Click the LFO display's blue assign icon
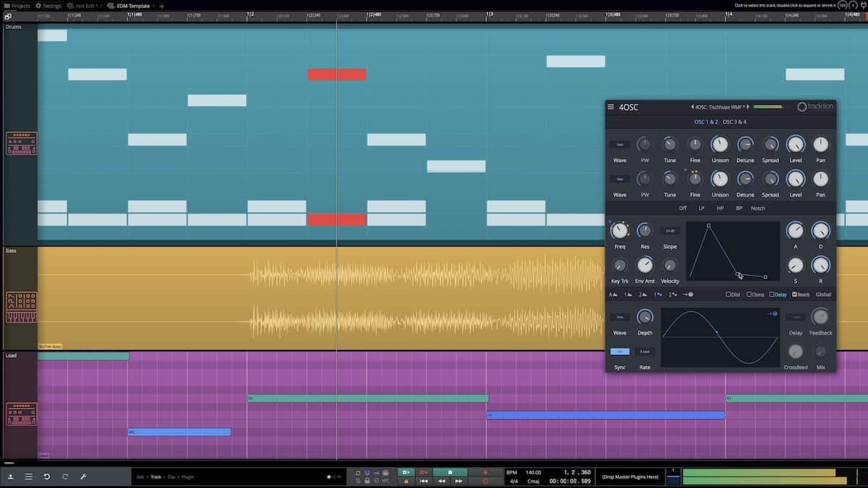The height and width of the screenshot is (488, 868). (772, 314)
